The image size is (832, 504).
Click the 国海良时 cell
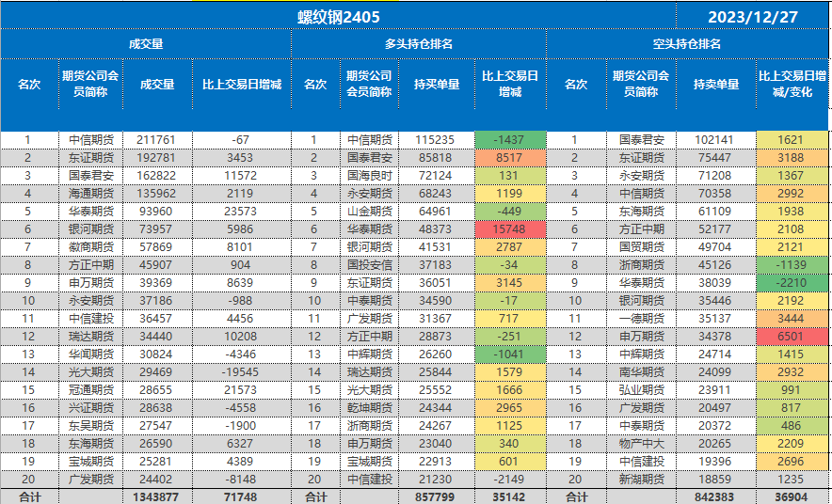370,176
